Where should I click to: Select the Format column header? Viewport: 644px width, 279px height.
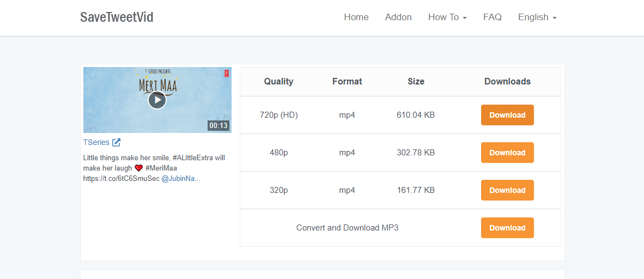pos(347,81)
